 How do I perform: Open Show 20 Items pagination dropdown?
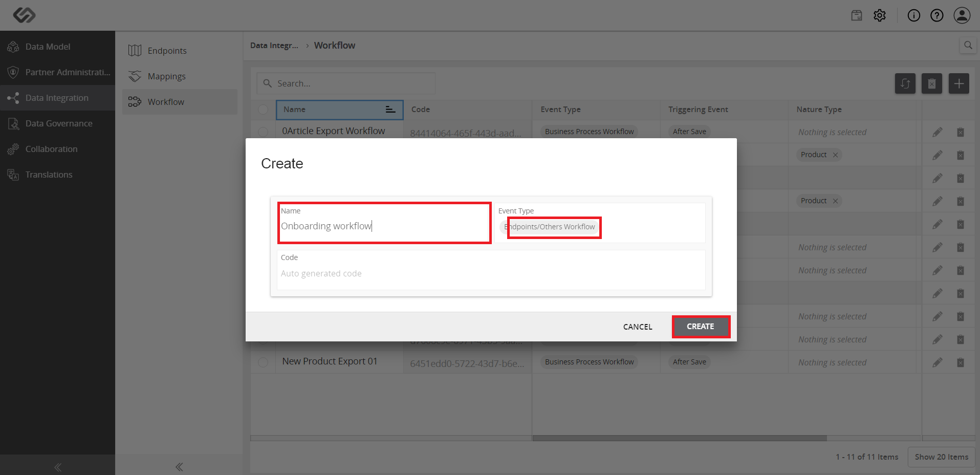[x=941, y=457]
